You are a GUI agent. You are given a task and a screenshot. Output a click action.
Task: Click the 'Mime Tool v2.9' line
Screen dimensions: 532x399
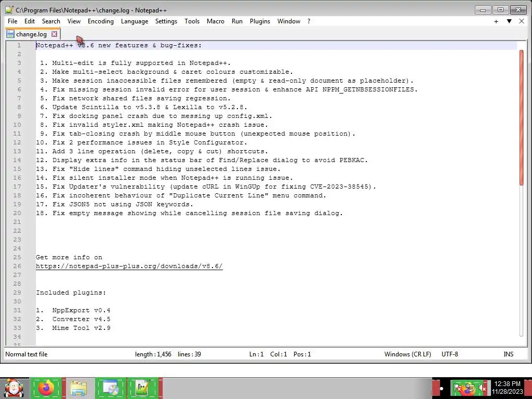[x=82, y=328]
